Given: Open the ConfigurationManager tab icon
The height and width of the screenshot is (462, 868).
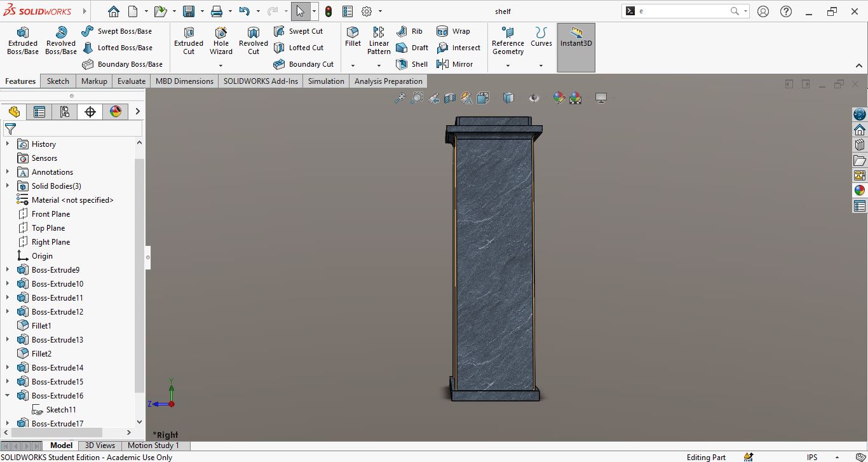Looking at the screenshot, I should coord(65,112).
